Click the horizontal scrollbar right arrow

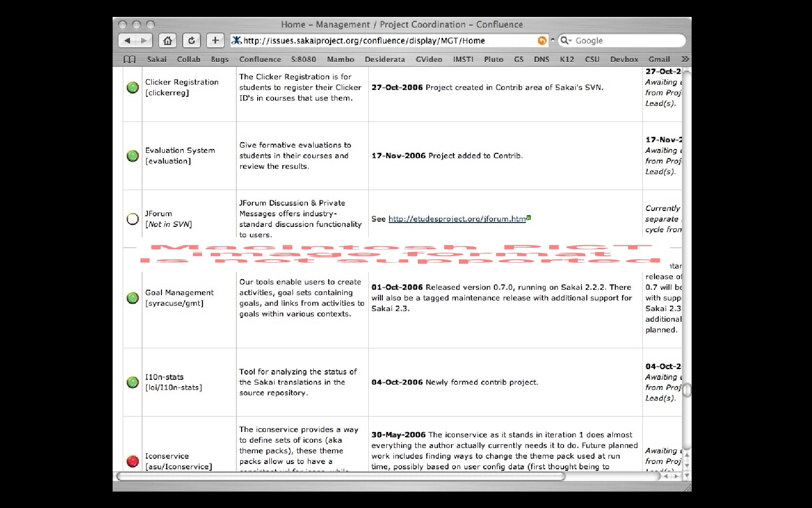click(676, 476)
